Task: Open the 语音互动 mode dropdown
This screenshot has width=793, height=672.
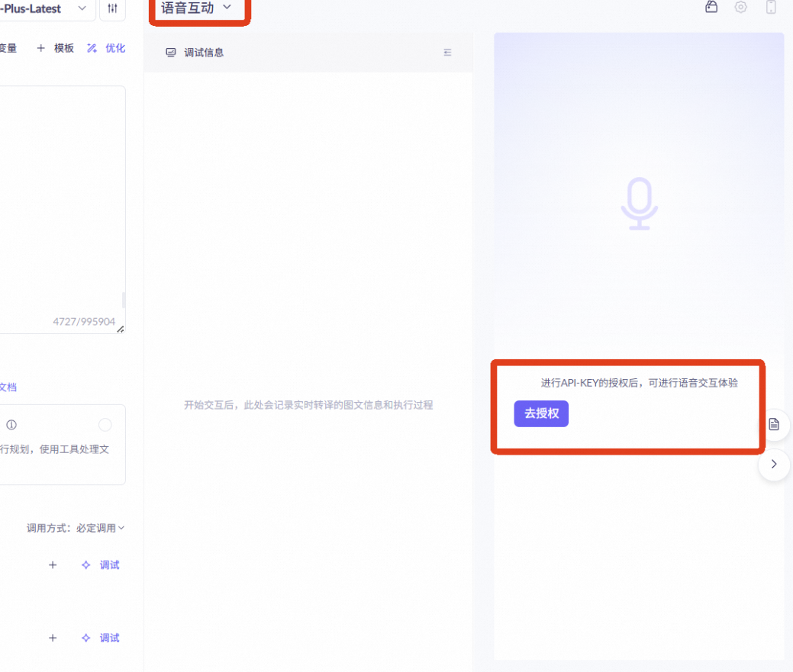Action: (x=196, y=8)
